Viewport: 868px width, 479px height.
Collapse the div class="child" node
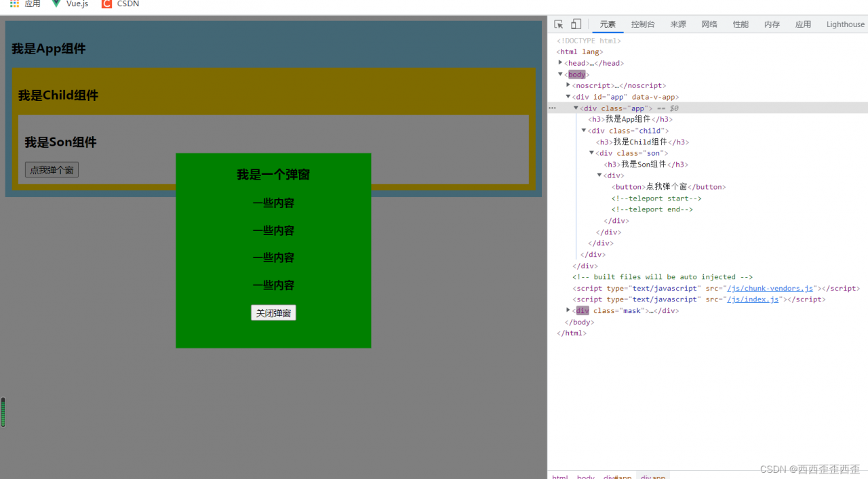point(584,130)
